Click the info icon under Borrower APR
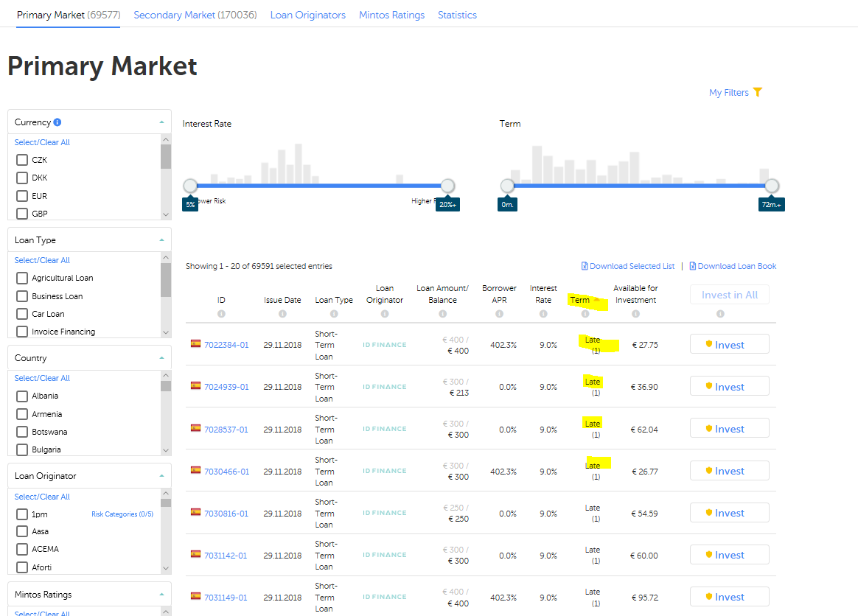858x616 pixels. (499, 314)
